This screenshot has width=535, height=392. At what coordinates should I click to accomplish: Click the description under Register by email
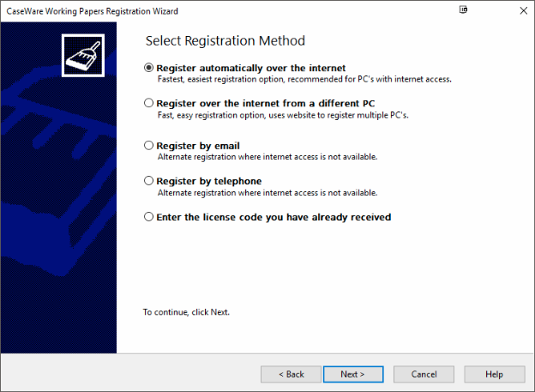click(267, 157)
